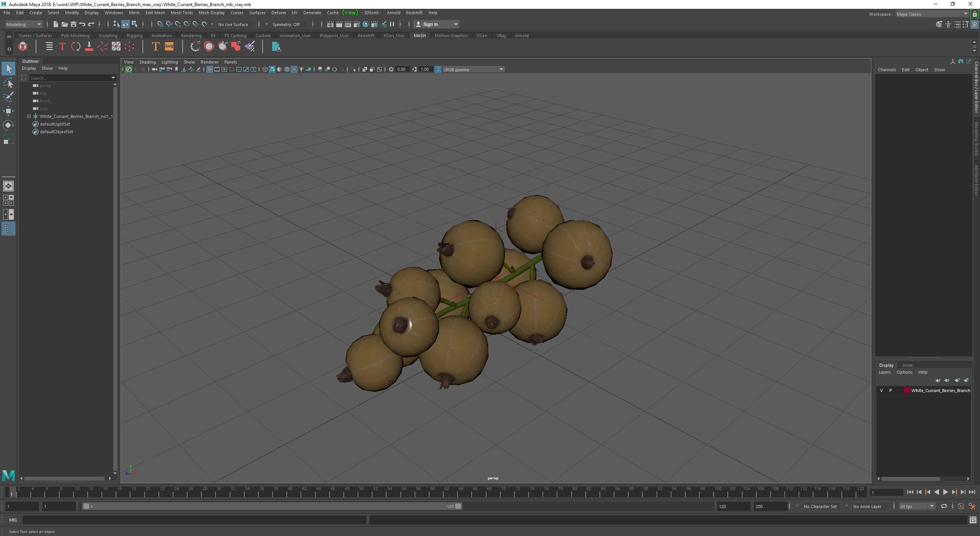Move selected layer up icon
980x536 pixels.
(938, 380)
